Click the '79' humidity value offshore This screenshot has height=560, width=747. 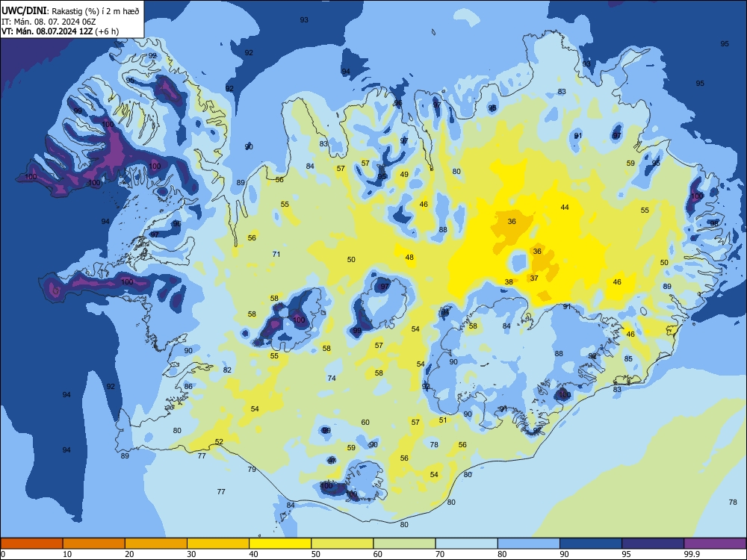[x=252, y=469]
